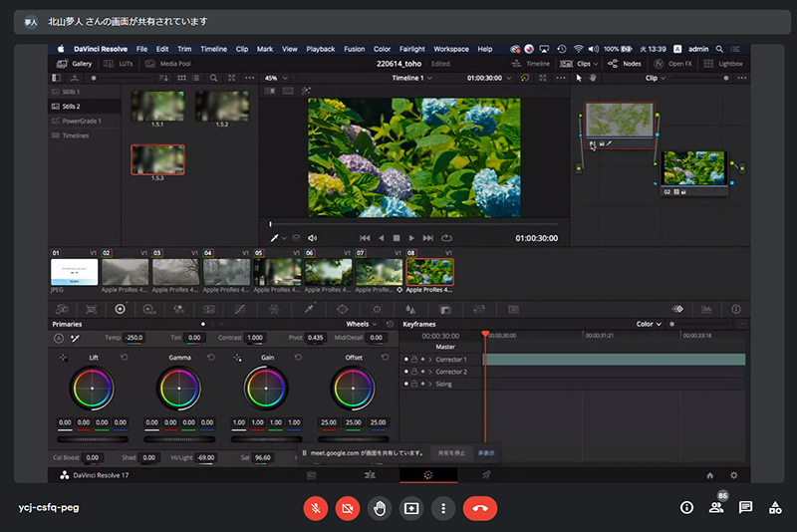Toggle the camera in Meet
797x532 pixels.
click(x=348, y=508)
